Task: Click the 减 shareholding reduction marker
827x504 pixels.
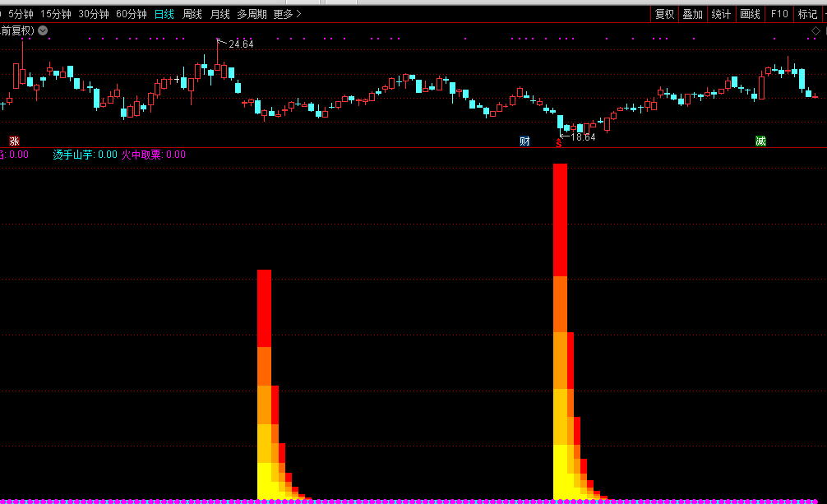Action: coord(760,141)
